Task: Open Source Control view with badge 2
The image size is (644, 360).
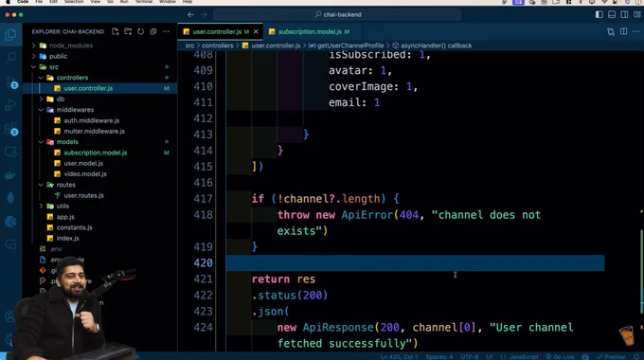Action: (x=10, y=81)
